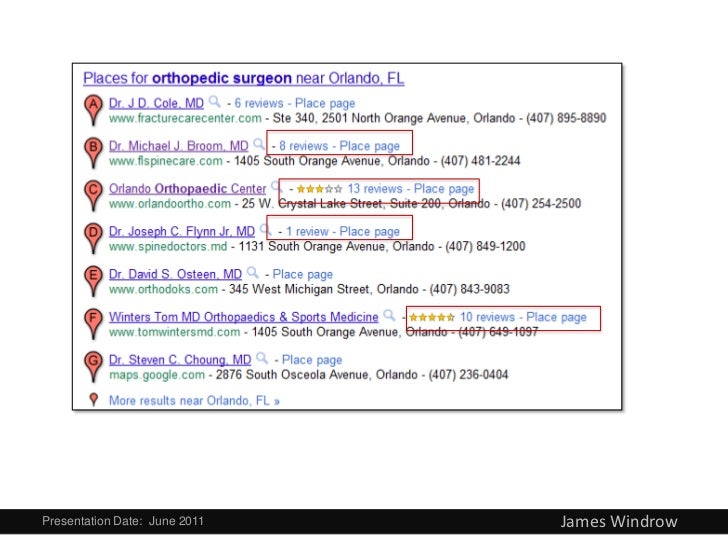728x546 pixels.
Task: Click www.orthodoks.com URL
Action: pyautogui.click(x=163, y=289)
